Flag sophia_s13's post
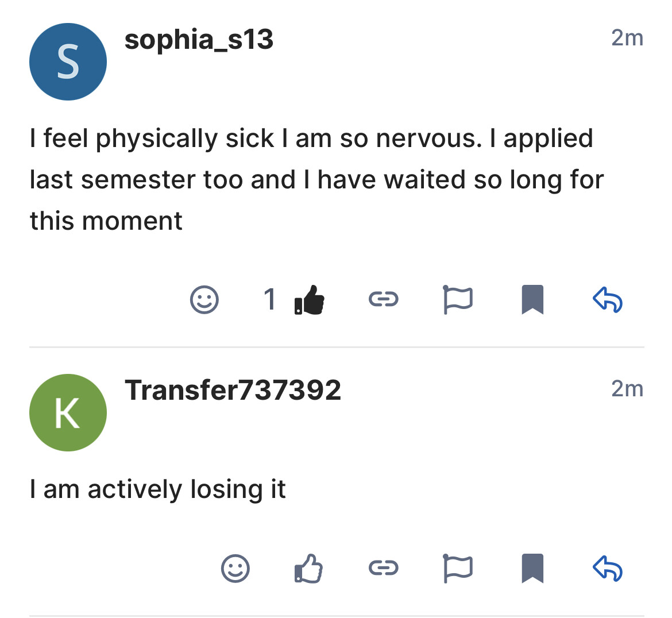The width and height of the screenshot is (672, 618). [458, 300]
